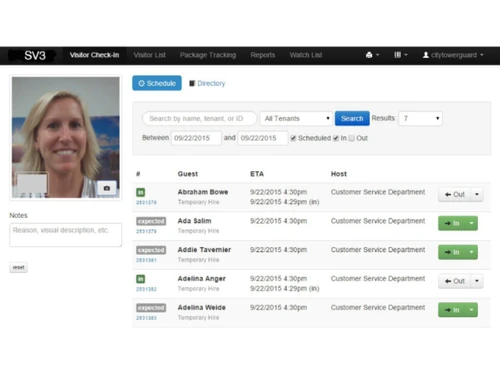Viewport: 500px width, 375px height.
Task: Check in Adelina Weide with In button
Action: [x=452, y=310]
